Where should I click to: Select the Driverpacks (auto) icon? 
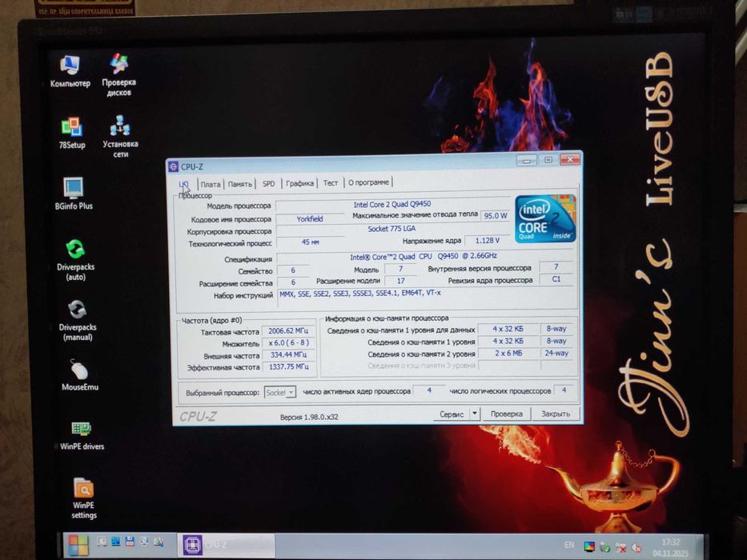pyautogui.click(x=75, y=260)
